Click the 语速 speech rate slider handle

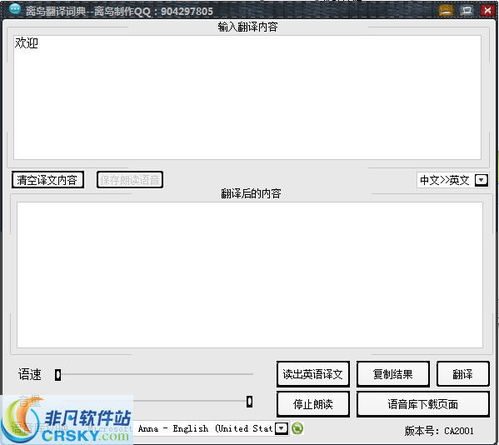point(58,375)
